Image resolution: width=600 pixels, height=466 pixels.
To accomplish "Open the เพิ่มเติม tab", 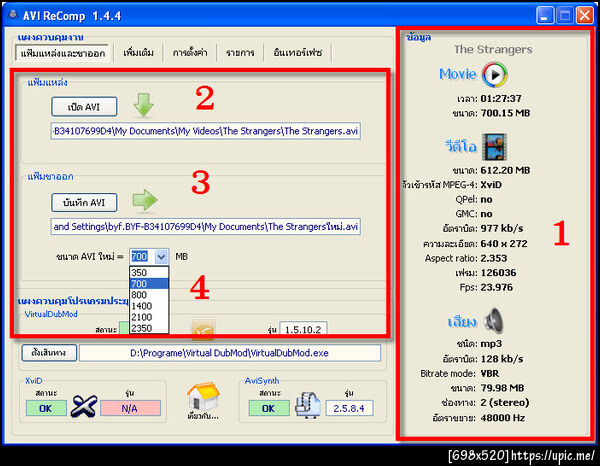I will point(139,52).
